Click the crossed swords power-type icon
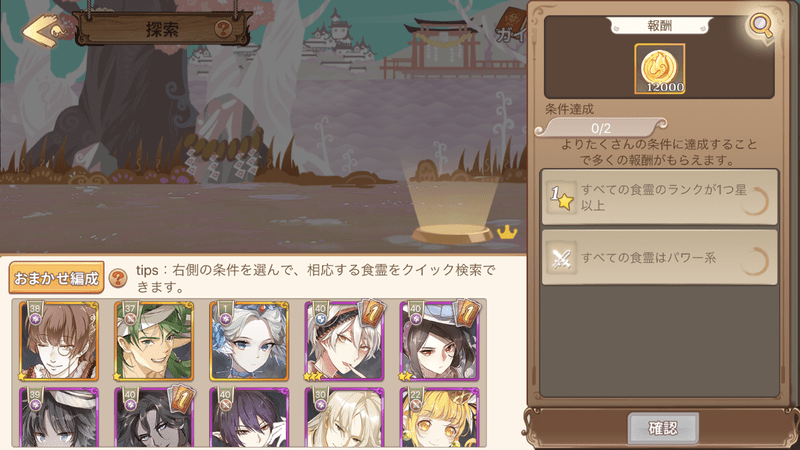Screen dimensions: 800x450 (561, 258)
